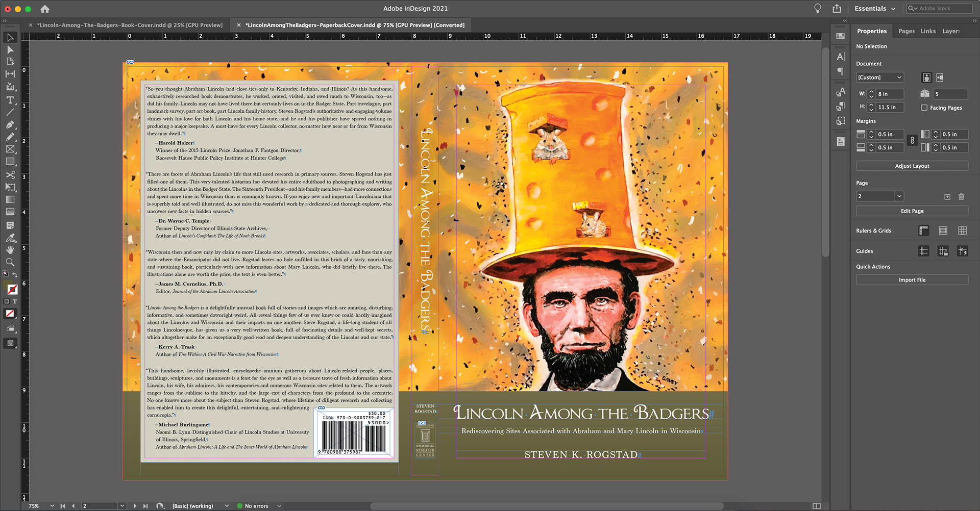Select the Gradient Swatch tool

coord(10,199)
